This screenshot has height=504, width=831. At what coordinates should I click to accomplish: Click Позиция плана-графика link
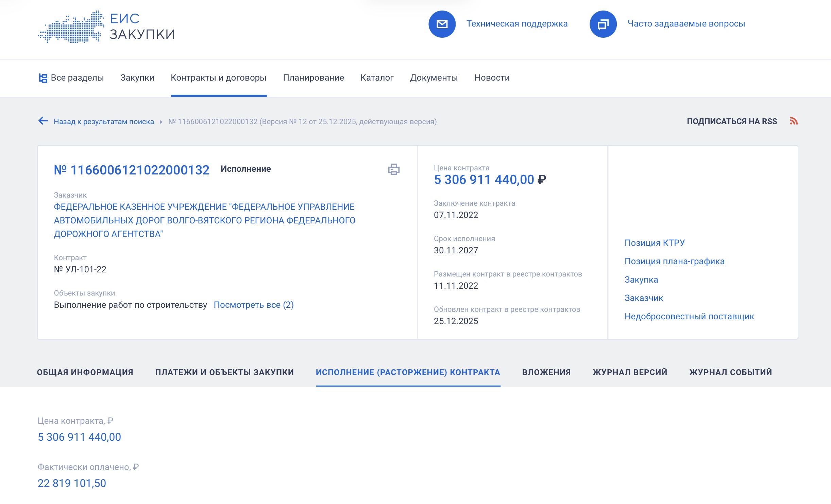tap(674, 261)
